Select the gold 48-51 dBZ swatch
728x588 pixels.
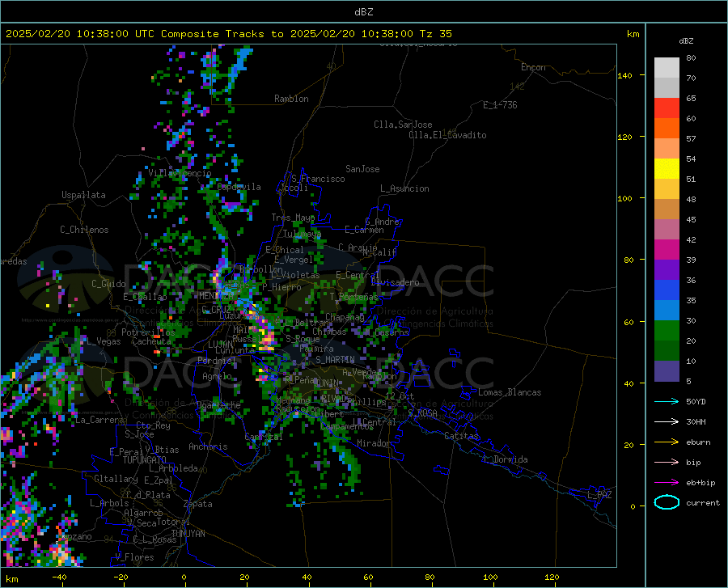[x=667, y=189]
